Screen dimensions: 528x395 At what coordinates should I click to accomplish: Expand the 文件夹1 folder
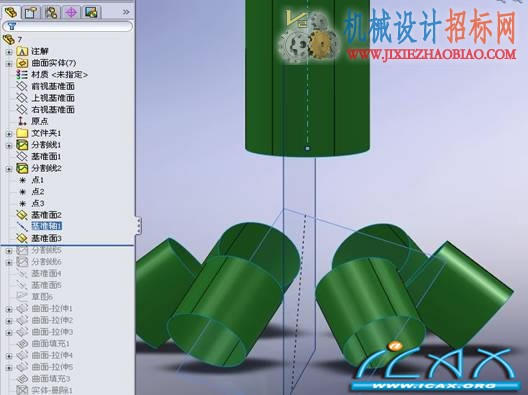9,134
